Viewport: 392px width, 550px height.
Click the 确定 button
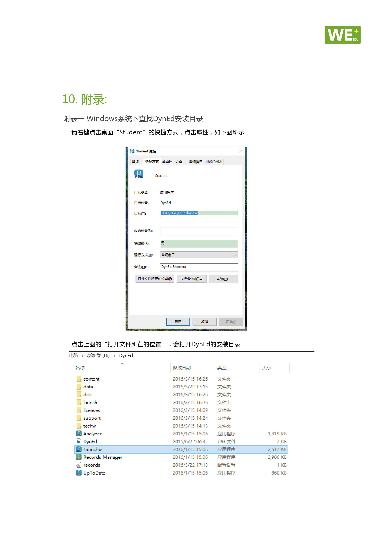pyautogui.click(x=178, y=321)
